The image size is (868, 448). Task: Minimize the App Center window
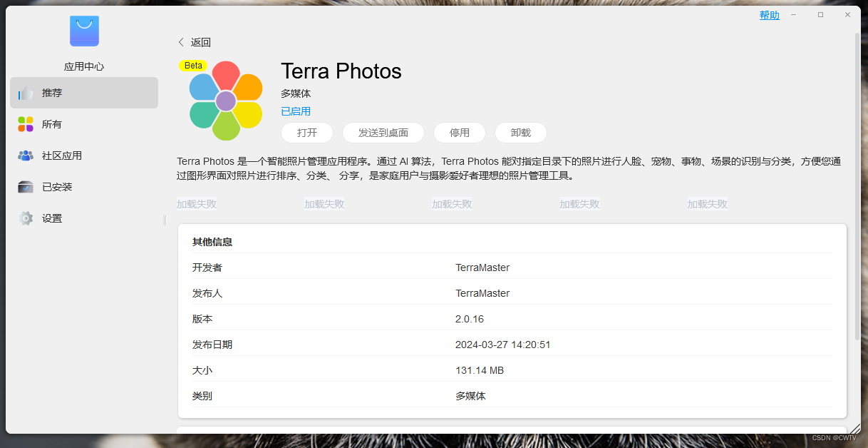click(793, 14)
